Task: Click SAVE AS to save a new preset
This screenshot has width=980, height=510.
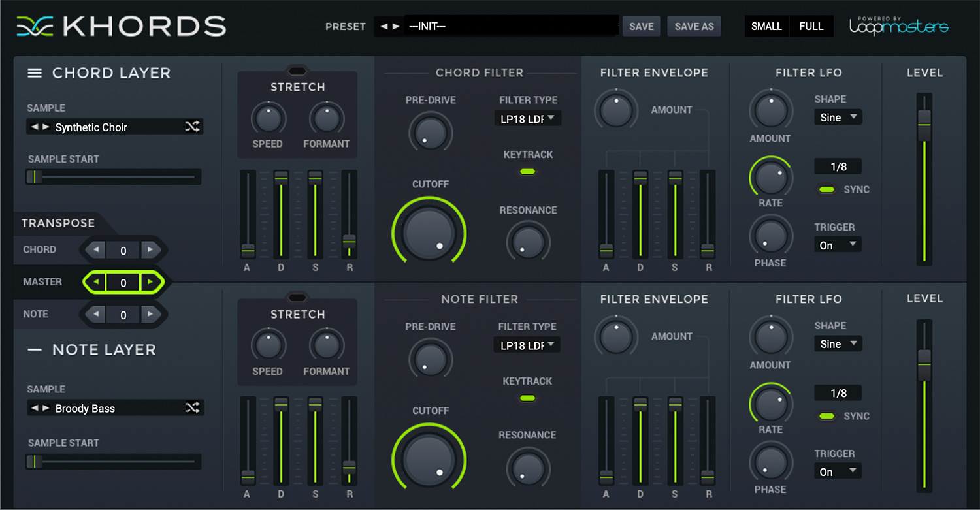Action: pyautogui.click(x=694, y=26)
